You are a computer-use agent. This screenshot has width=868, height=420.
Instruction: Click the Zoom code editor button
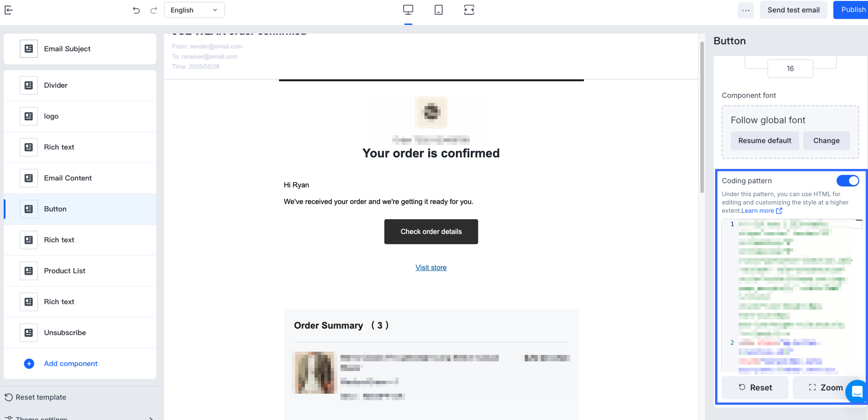826,388
